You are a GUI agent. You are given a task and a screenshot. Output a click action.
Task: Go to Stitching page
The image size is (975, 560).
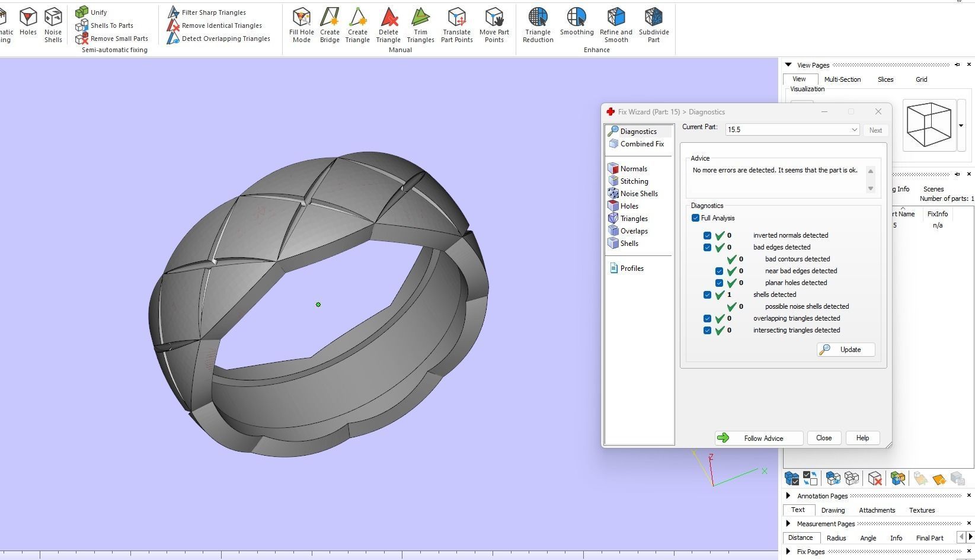pos(629,181)
